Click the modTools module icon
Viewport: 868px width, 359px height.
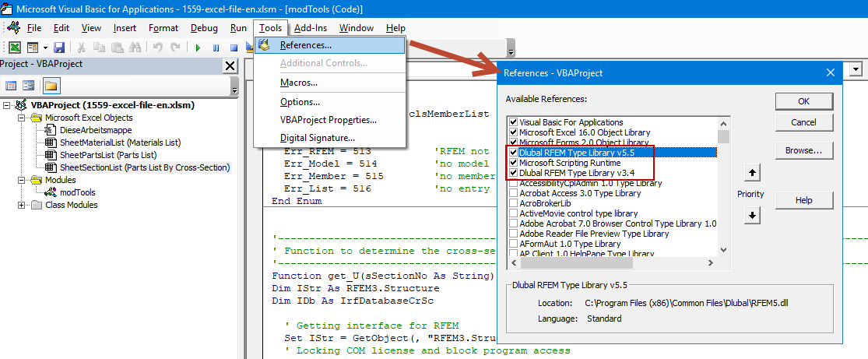click(x=51, y=193)
